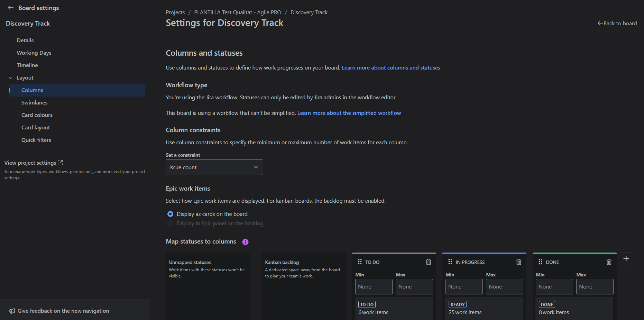Viewport: 644px width, 320px height.
Task: Select Display as cards on the board
Action: coord(170,214)
